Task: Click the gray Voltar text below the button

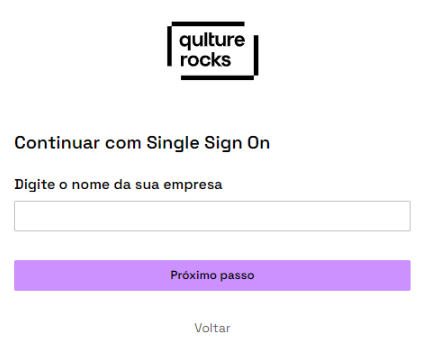Action: click(x=212, y=328)
